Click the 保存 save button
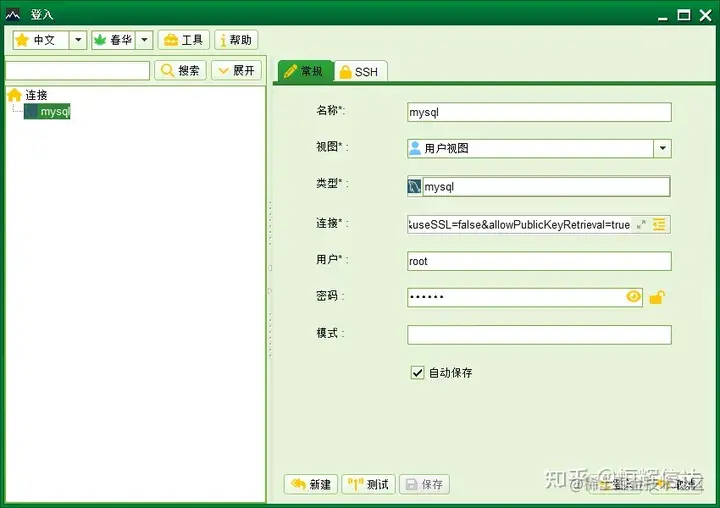The width and height of the screenshot is (720, 508). point(424,484)
